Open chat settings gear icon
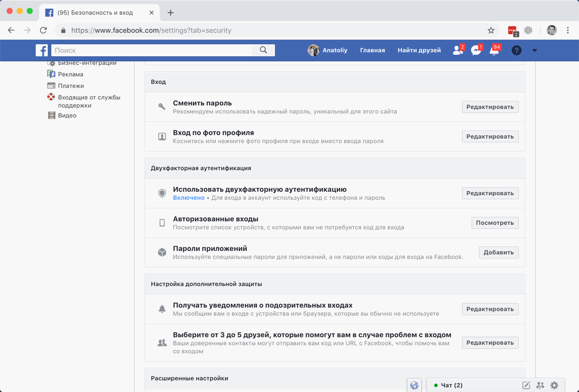This screenshot has height=392, width=579. (554, 385)
